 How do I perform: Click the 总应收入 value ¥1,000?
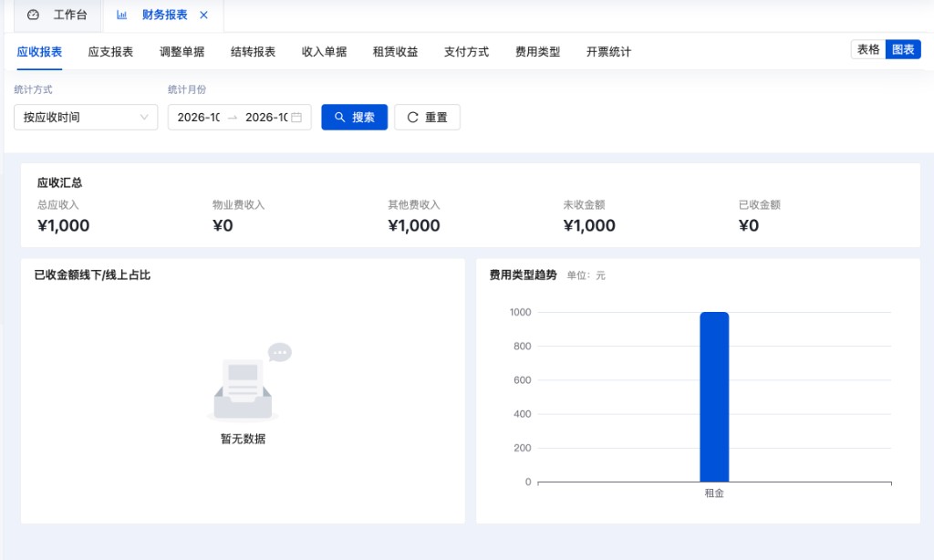coord(63,226)
